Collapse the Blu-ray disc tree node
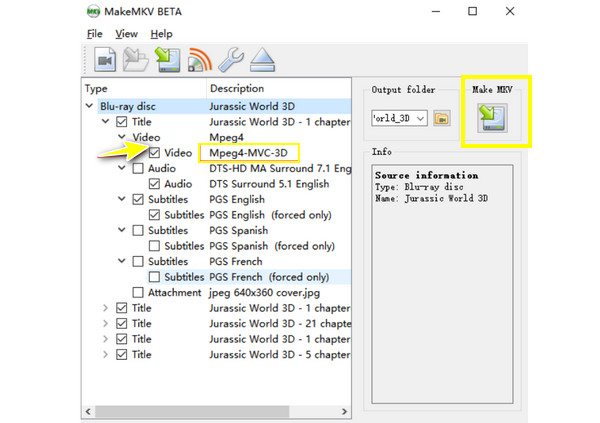 pos(89,106)
